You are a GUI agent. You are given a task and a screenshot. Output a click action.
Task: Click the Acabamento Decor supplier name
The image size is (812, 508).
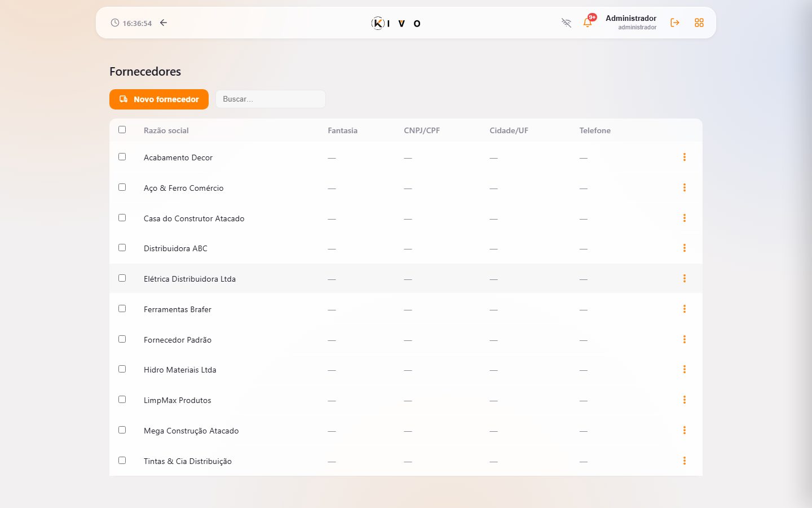tap(178, 157)
